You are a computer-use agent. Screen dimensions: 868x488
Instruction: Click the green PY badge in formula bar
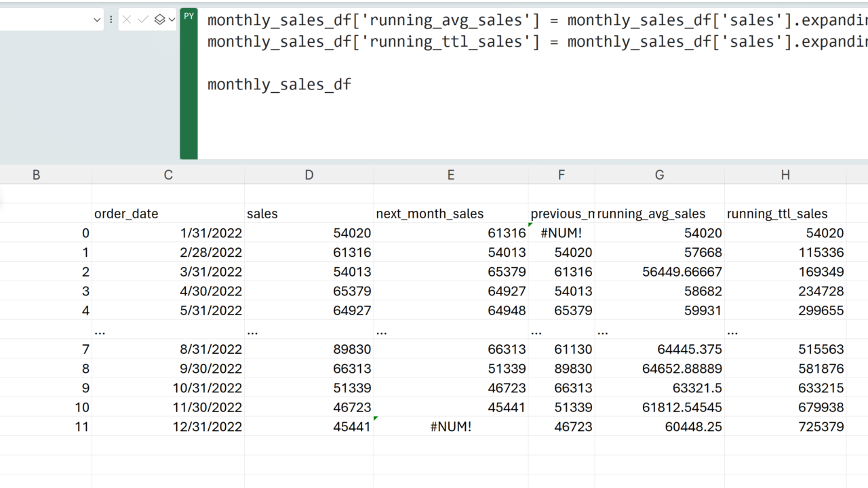189,16
